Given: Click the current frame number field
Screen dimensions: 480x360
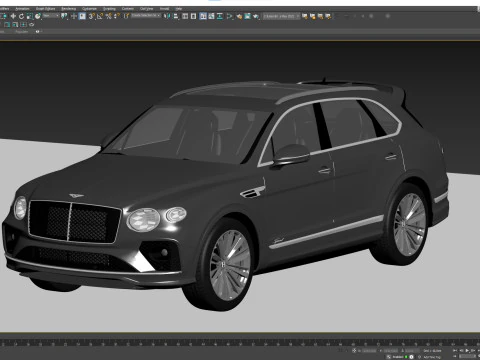Looking at the screenshot, I should coord(468,356).
